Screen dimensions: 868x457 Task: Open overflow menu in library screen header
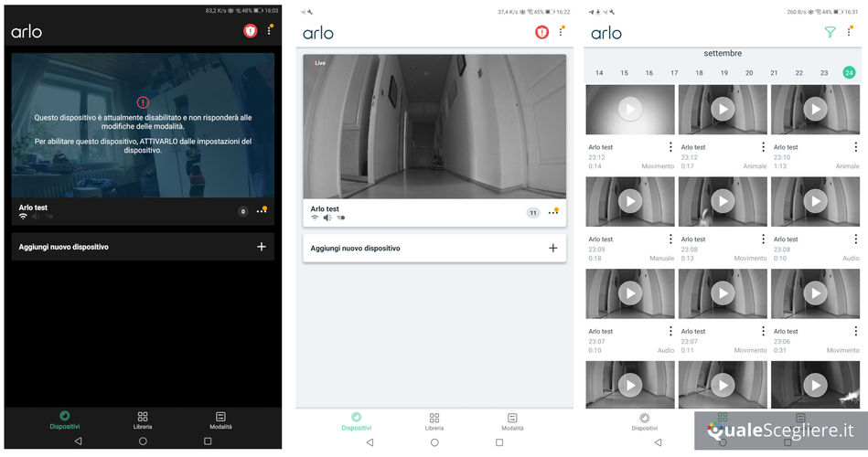coord(850,31)
